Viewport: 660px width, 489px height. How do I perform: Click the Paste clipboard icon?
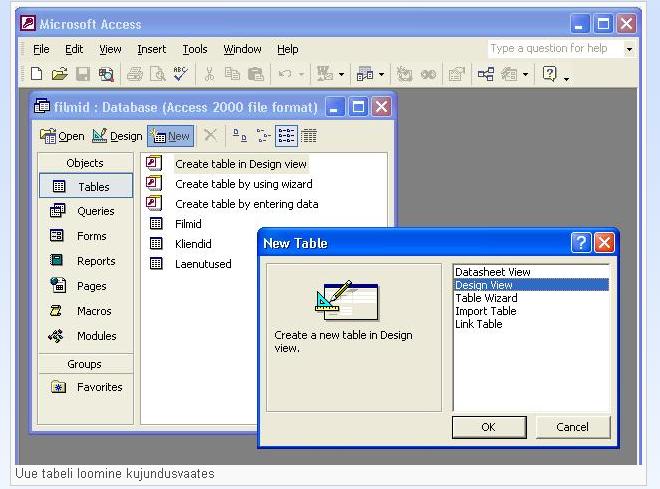pyautogui.click(x=255, y=74)
